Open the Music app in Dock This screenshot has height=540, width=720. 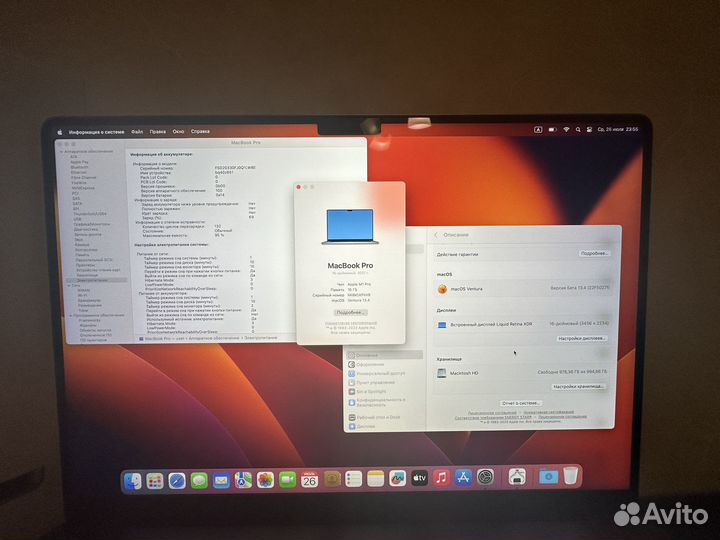pyautogui.click(x=441, y=478)
